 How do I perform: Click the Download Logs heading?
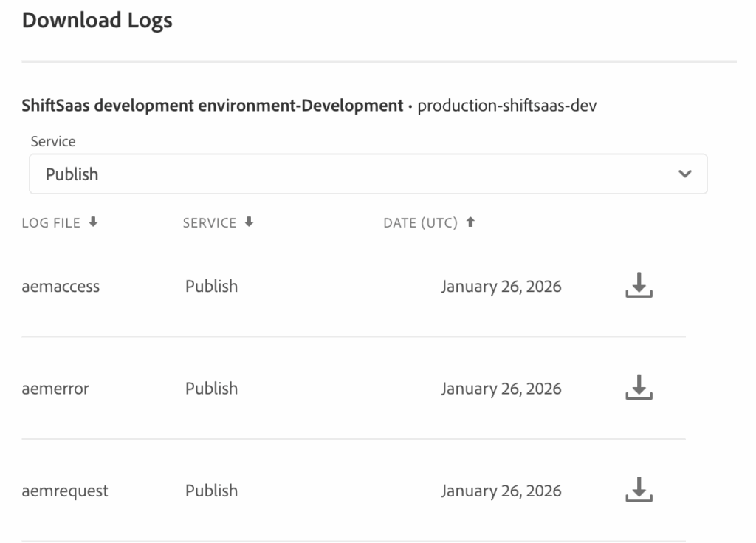click(97, 21)
